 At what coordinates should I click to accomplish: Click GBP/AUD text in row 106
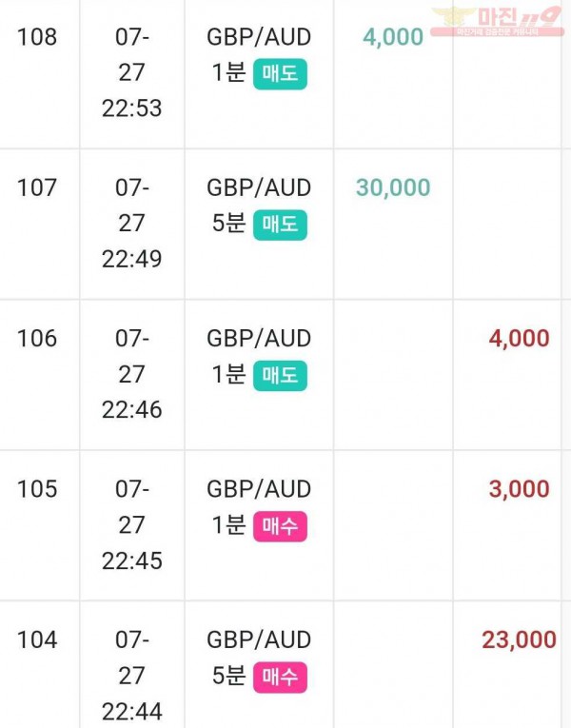pos(259,339)
